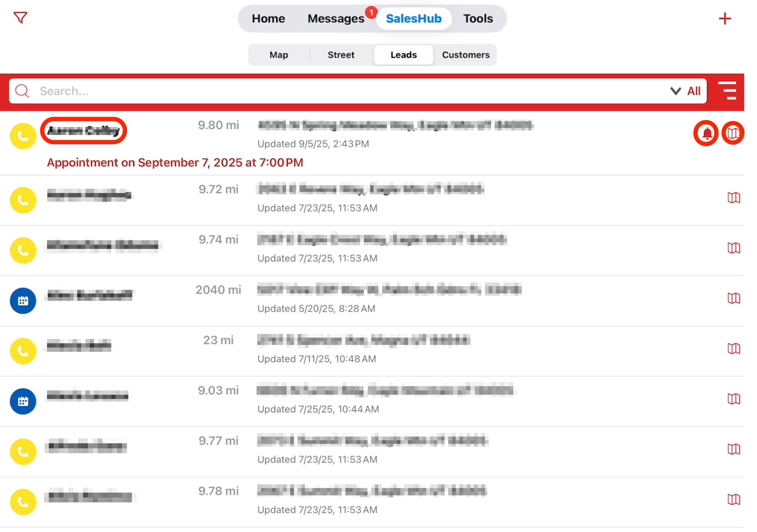This screenshot has width=757, height=532.
Task: Open the September 7 appointment link
Action: click(x=175, y=162)
